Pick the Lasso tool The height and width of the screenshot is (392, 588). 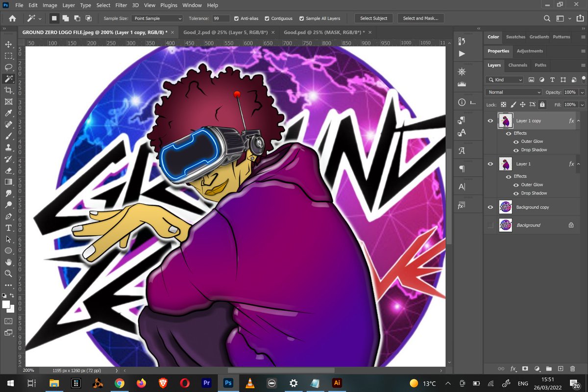tap(8, 67)
